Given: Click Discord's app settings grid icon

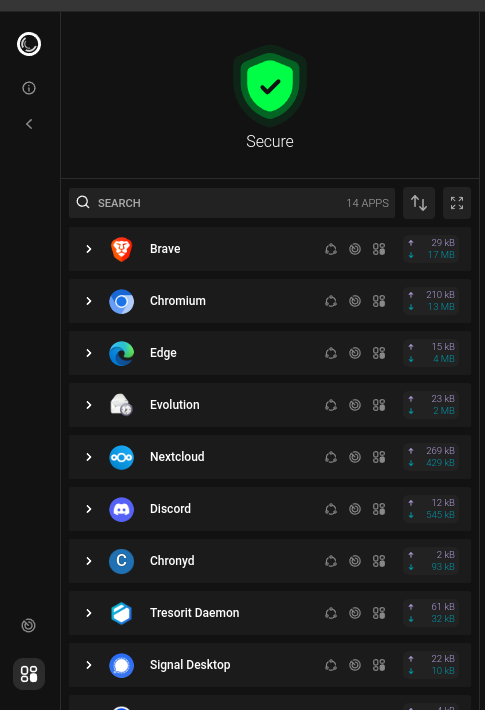Looking at the screenshot, I should [x=379, y=509].
